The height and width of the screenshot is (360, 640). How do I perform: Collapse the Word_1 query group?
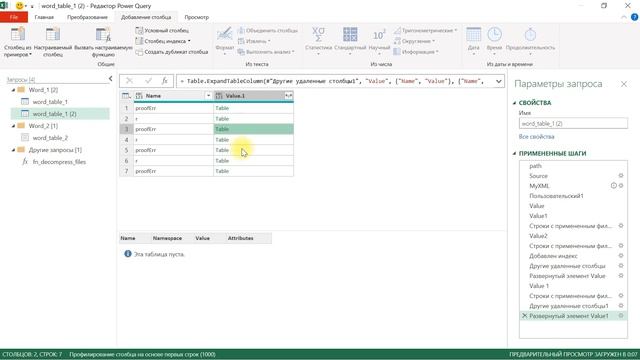tap(13, 90)
